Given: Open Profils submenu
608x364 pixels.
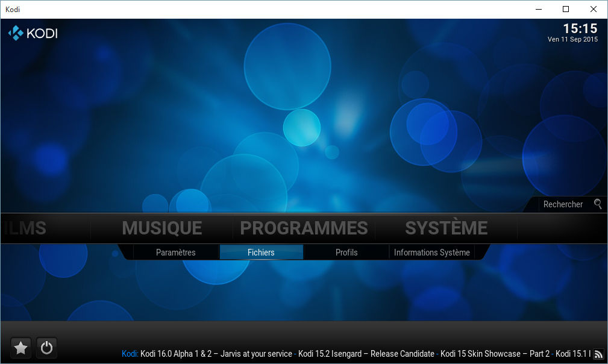Looking at the screenshot, I should point(346,253).
